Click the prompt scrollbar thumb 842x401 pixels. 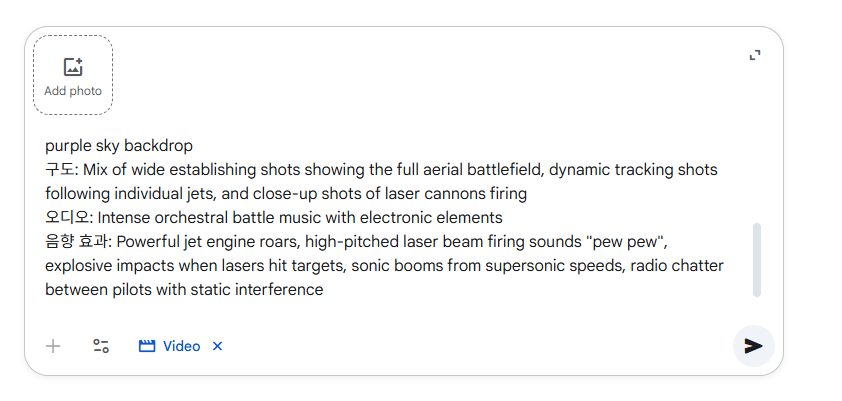pyautogui.click(x=757, y=260)
